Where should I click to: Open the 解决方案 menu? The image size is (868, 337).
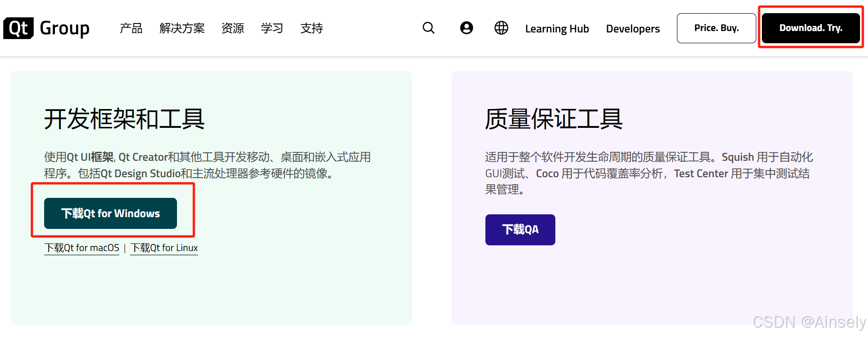[x=182, y=28]
